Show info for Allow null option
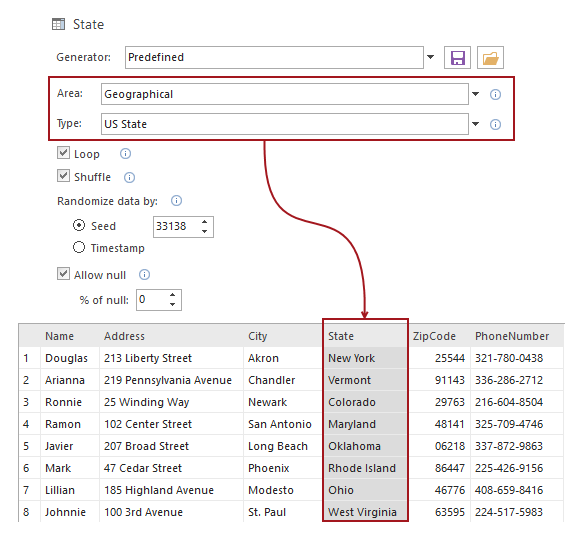Viewport: 568px width, 539px height. click(x=144, y=275)
